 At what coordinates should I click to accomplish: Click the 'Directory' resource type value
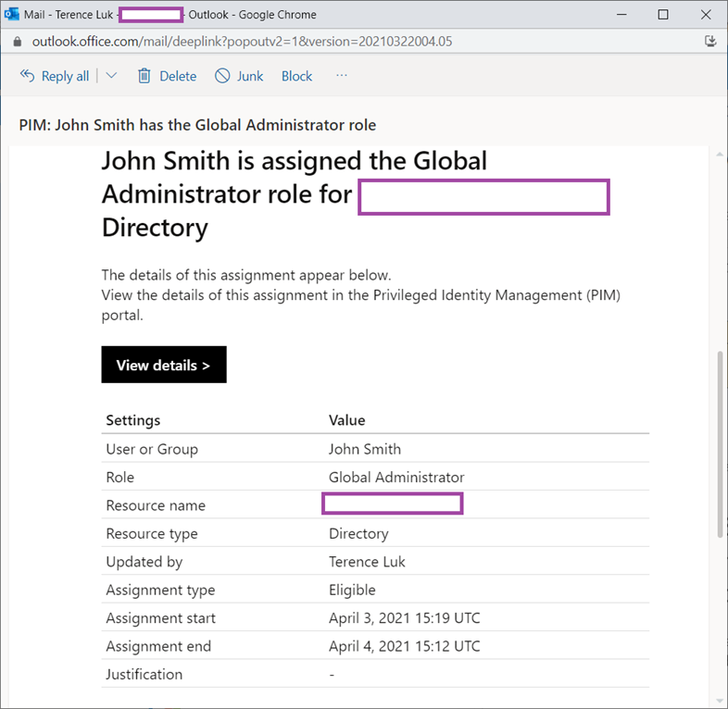[358, 534]
